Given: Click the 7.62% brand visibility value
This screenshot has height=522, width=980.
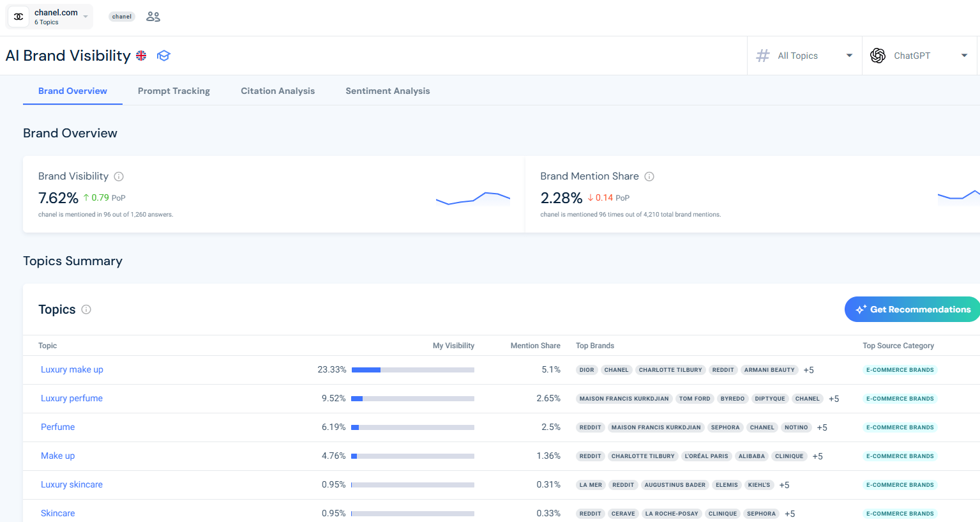Looking at the screenshot, I should point(58,198).
